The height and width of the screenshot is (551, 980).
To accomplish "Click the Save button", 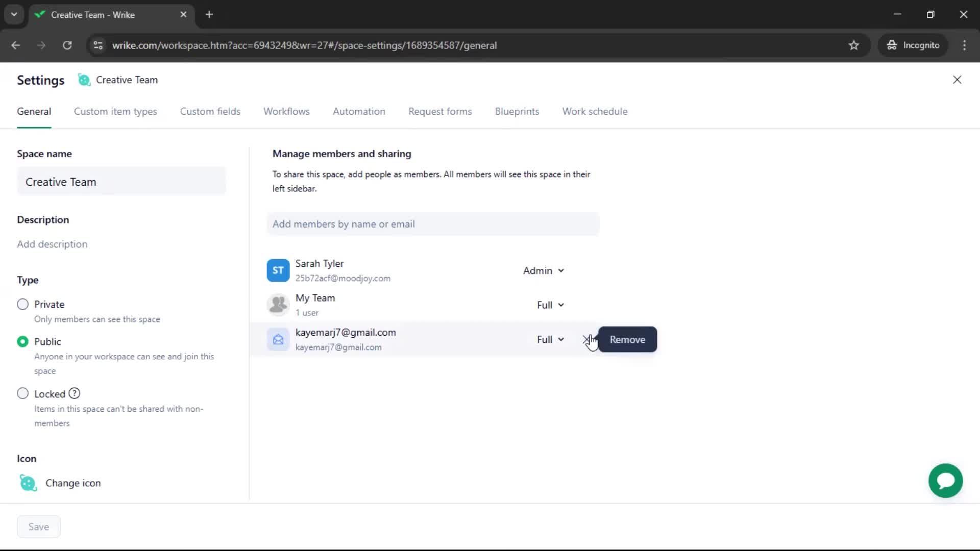I will click(x=39, y=527).
